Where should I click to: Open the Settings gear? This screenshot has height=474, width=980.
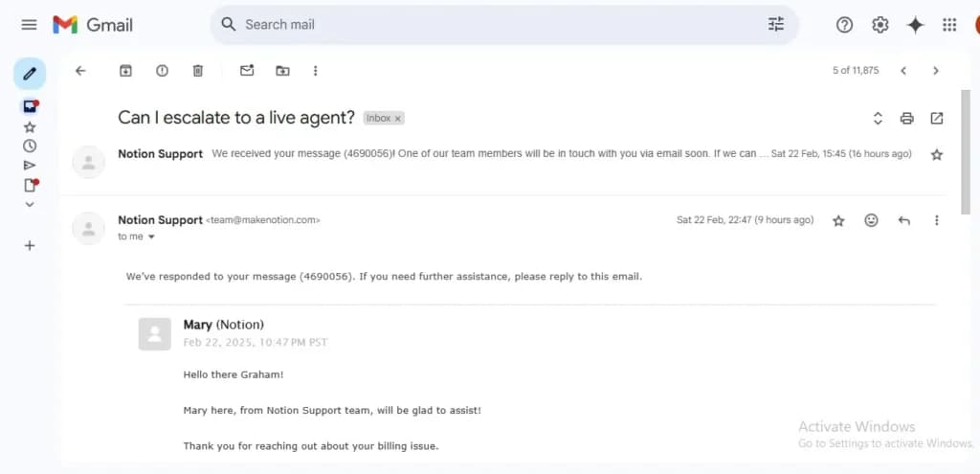880,25
